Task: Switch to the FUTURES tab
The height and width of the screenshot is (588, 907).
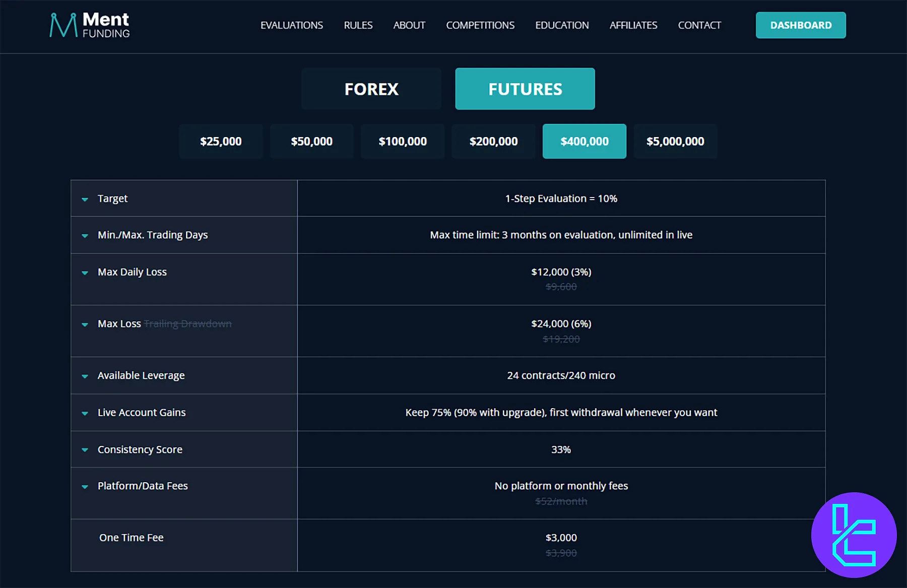Action: pos(525,89)
